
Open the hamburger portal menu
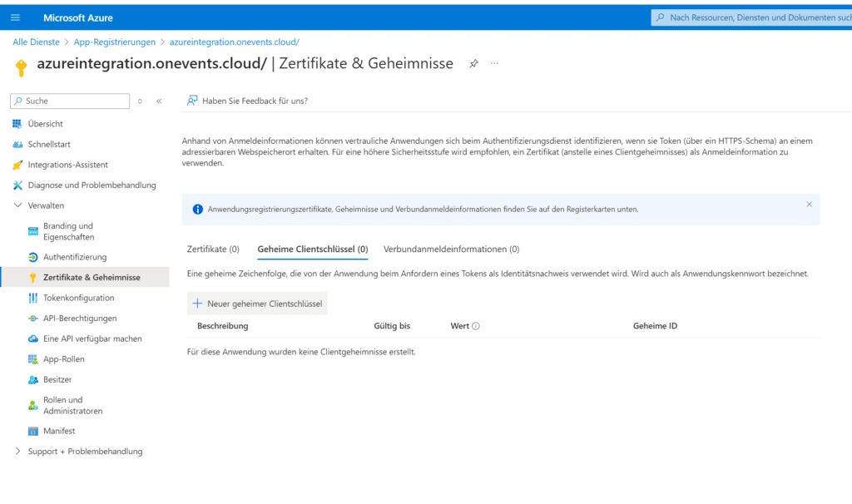pyautogui.click(x=15, y=17)
